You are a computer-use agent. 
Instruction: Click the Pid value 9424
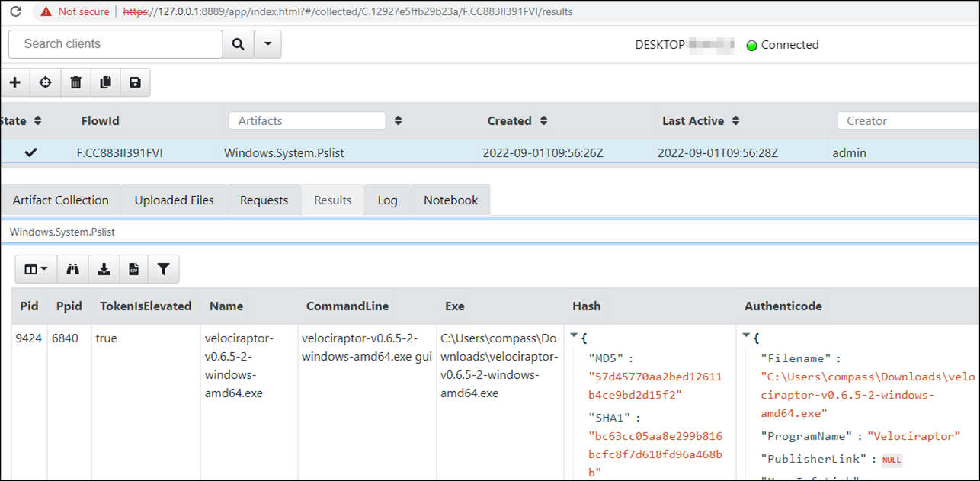pyautogui.click(x=29, y=338)
